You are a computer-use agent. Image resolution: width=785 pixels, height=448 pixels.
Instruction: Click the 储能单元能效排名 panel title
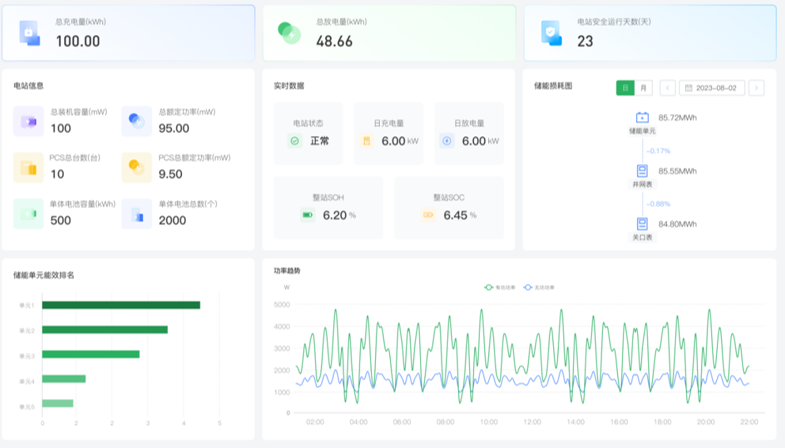tap(44, 275)
